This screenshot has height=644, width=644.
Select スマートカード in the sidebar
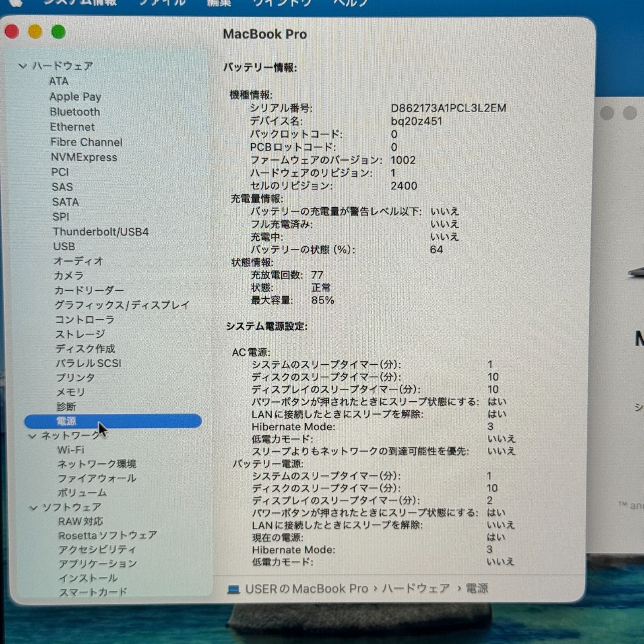tap(93, 592)
